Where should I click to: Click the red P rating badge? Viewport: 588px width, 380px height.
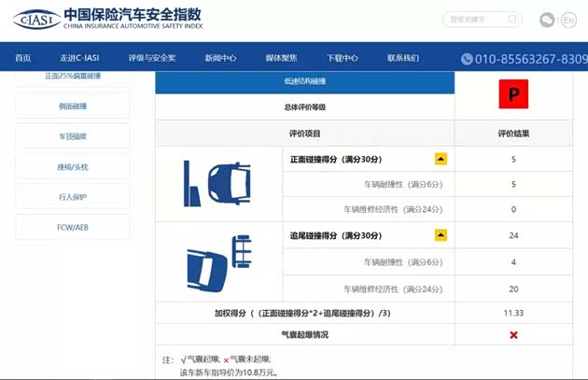(513, 93)
